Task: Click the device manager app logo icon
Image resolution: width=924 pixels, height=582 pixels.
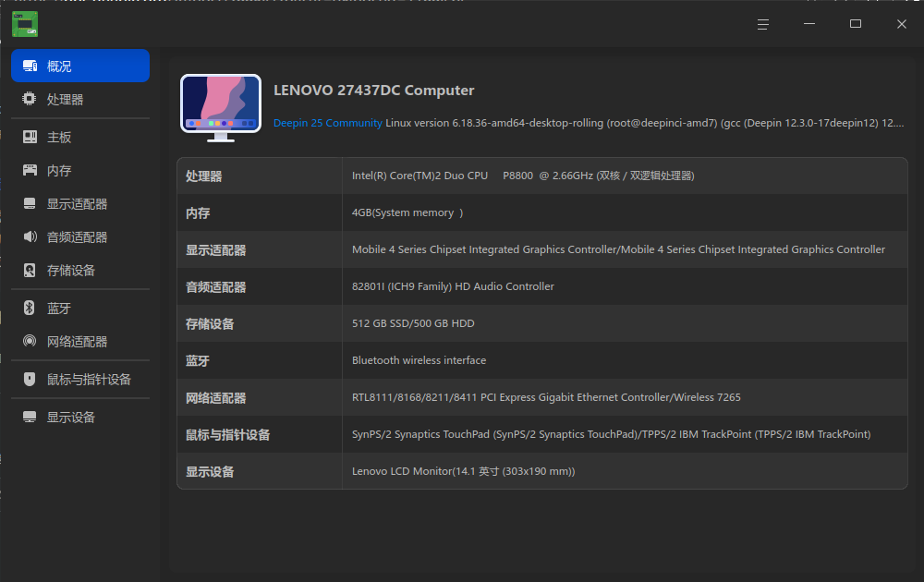Action: coord(25,24)
